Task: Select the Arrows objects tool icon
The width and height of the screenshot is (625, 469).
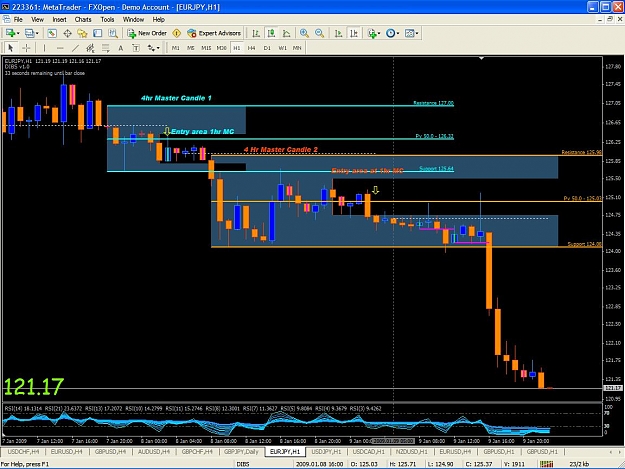Action: point(151,48)
